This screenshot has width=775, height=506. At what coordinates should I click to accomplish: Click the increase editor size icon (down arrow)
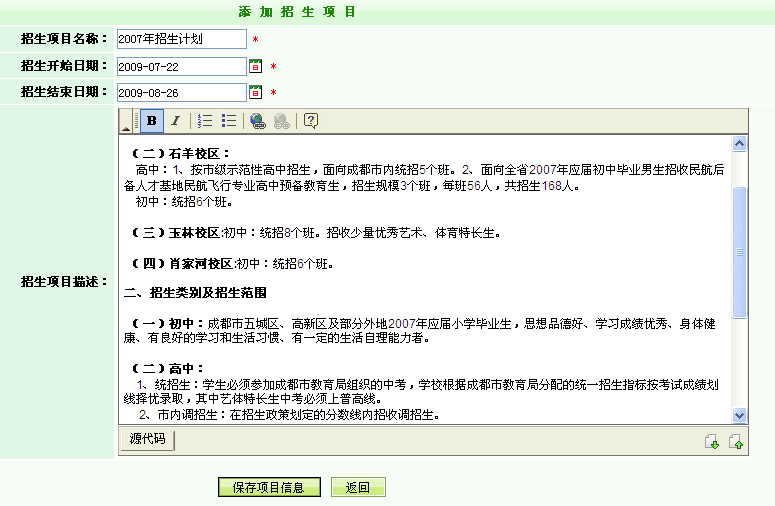pyautogui.click(x=712, y=441)
